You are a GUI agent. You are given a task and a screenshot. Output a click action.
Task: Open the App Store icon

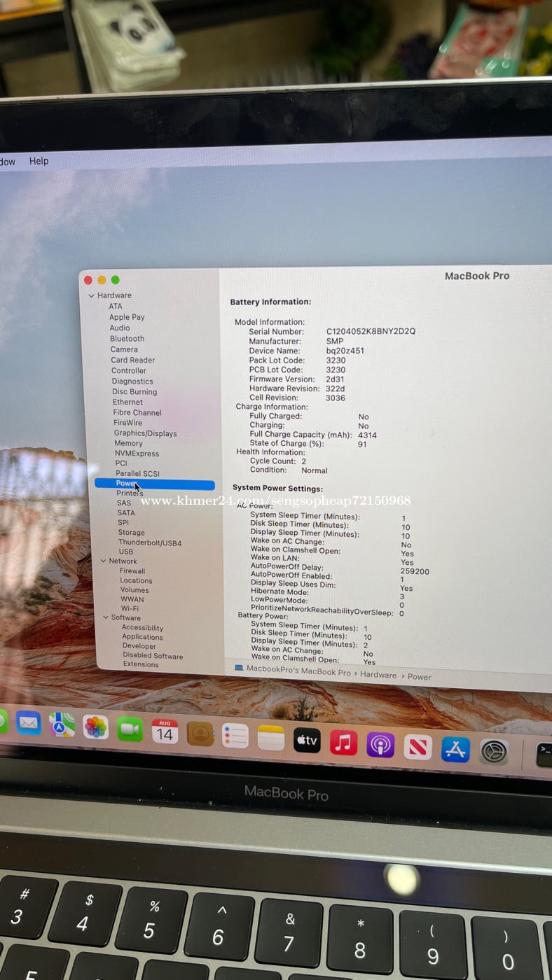pos(455,750)
